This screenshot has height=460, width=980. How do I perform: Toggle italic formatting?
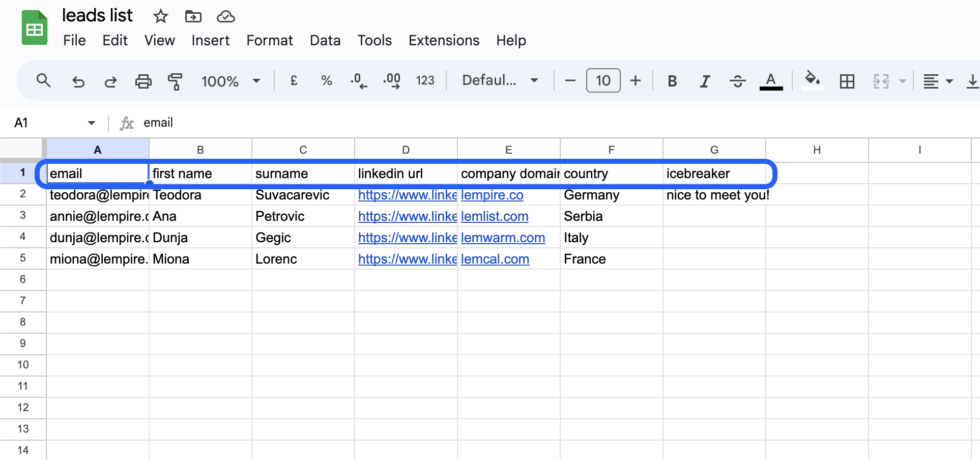[x=705, y=80]
